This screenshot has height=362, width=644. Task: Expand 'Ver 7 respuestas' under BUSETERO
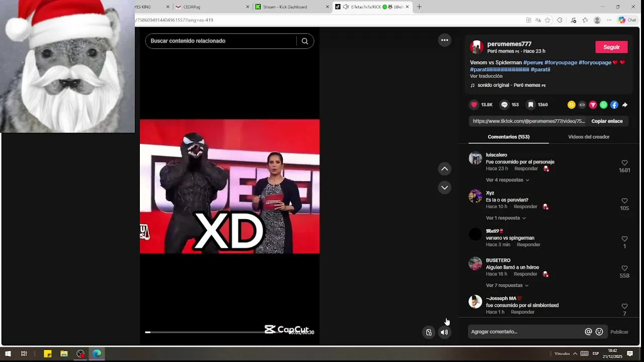[507, 286]
